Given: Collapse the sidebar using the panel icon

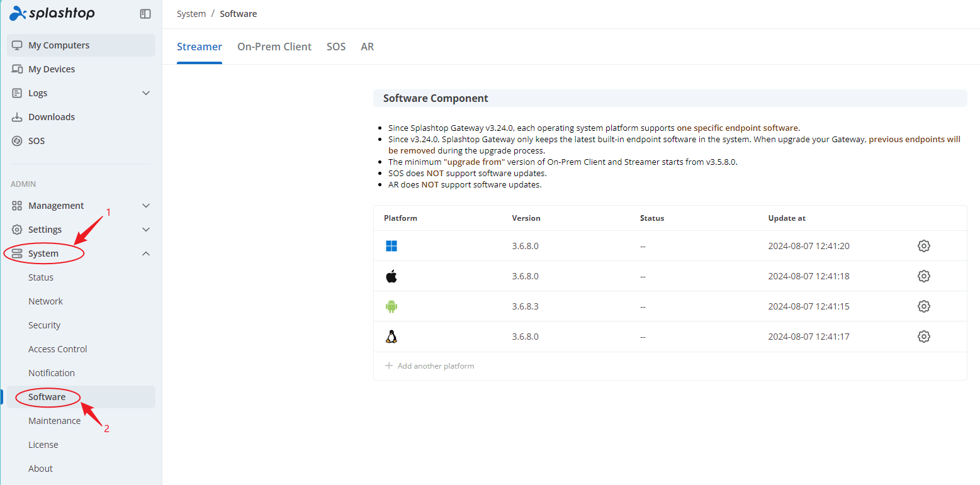Looking at the screenshot, I should (x=145, y=14).
